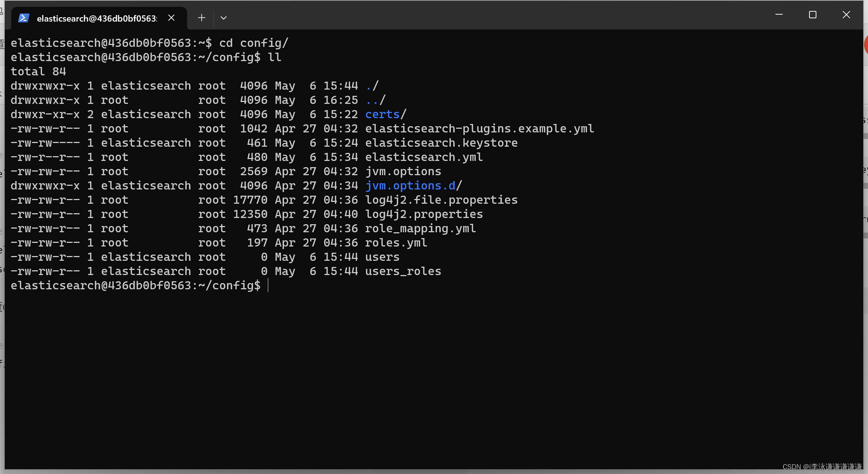The image size is (868, 474).
Task: Click the log4j2.file.properties filename
Action: (x=441, y=200)
